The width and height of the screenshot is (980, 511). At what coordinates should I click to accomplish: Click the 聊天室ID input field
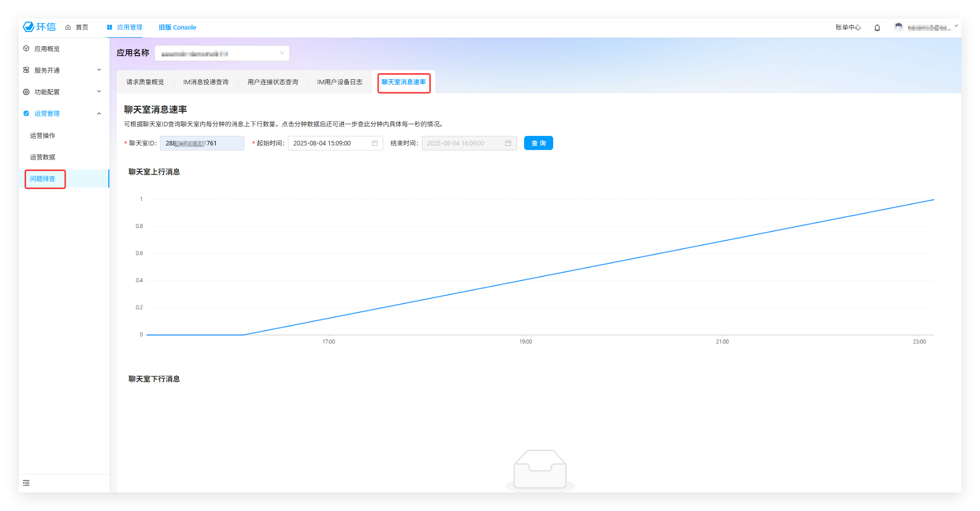coord(202,143)
